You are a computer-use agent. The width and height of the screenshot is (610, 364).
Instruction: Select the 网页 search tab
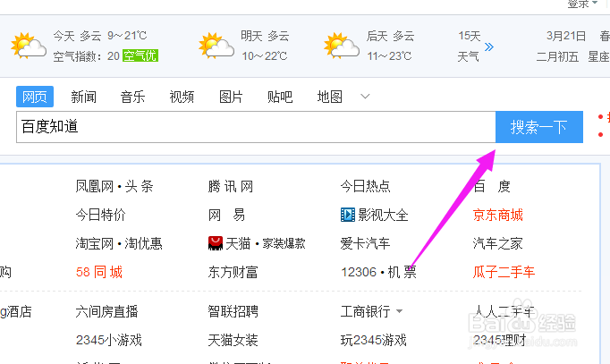35,97
